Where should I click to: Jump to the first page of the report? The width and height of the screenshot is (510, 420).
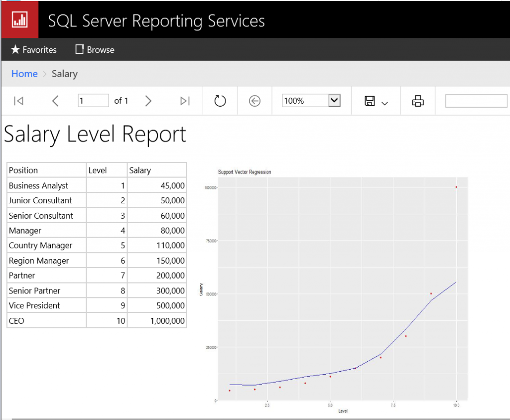point(18,101)
